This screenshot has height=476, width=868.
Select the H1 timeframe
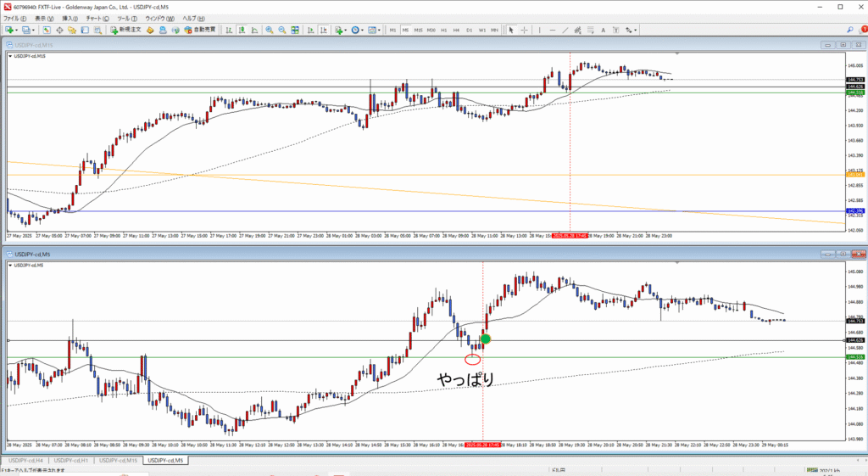pyautogui.click(x=444, y=30)
